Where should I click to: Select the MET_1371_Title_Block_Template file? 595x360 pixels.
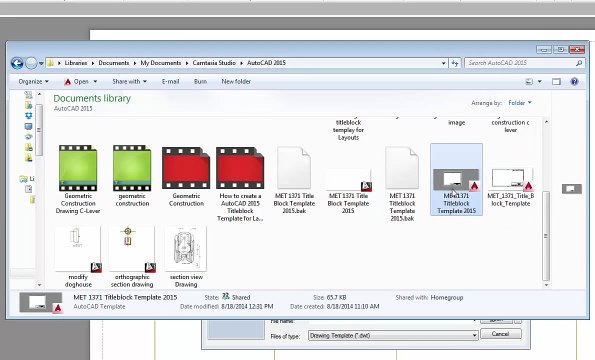(x=511, y=188)
